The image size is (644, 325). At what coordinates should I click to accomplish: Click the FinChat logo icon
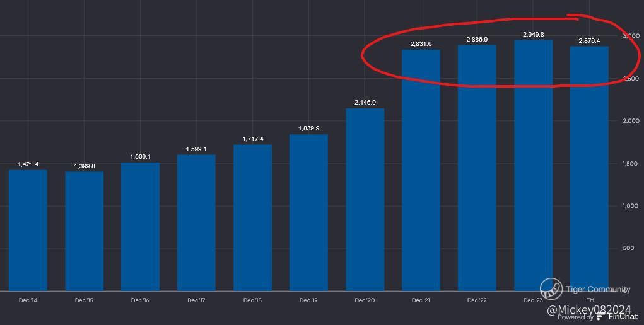(x=601, y=316)
